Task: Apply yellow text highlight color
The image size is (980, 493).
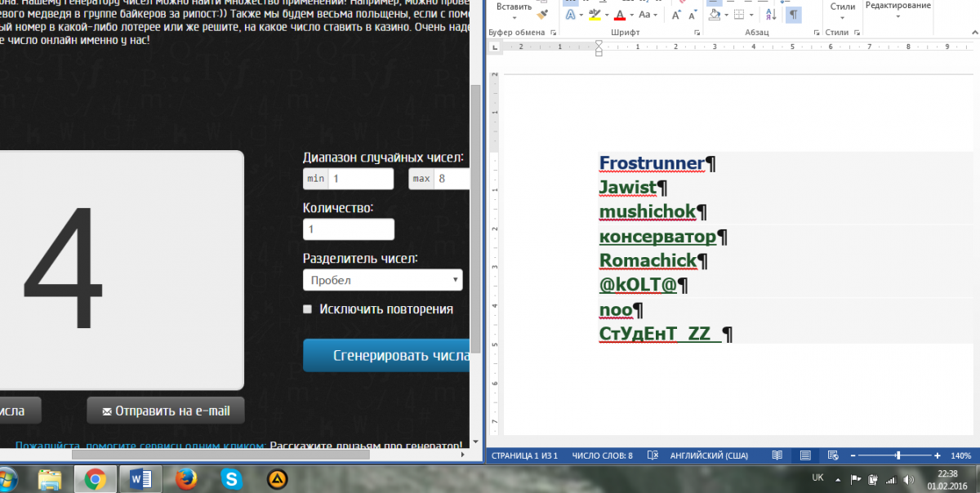Action: [595, 15]
